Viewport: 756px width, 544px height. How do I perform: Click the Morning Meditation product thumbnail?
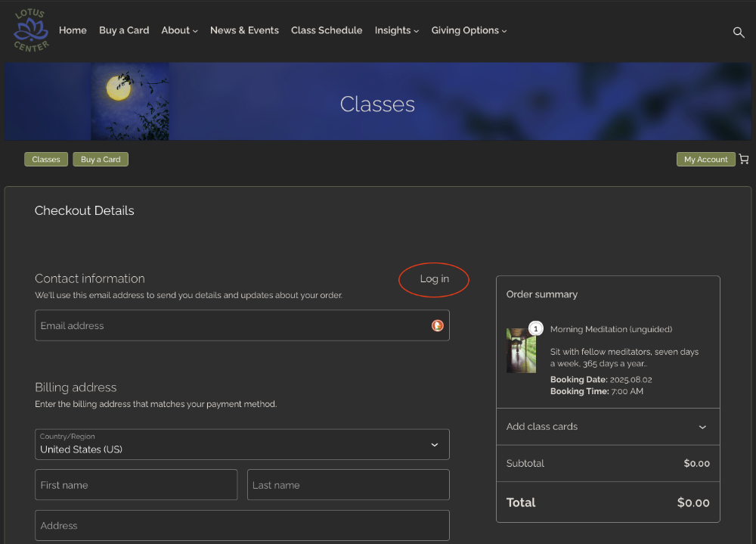(521, 350)
